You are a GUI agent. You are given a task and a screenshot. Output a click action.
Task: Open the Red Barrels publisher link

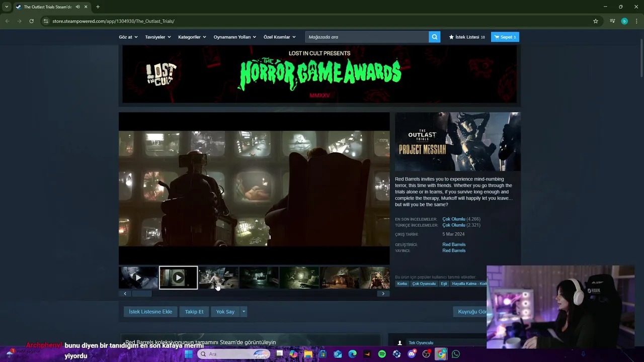[x=454, y=250]
